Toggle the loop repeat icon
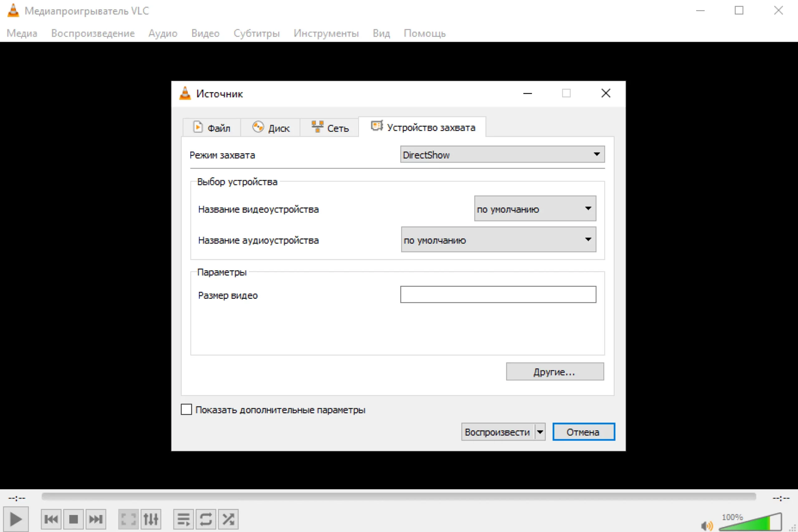Viewport: 798px width, 532px height. pyautogui.click(x=206, y=519)
